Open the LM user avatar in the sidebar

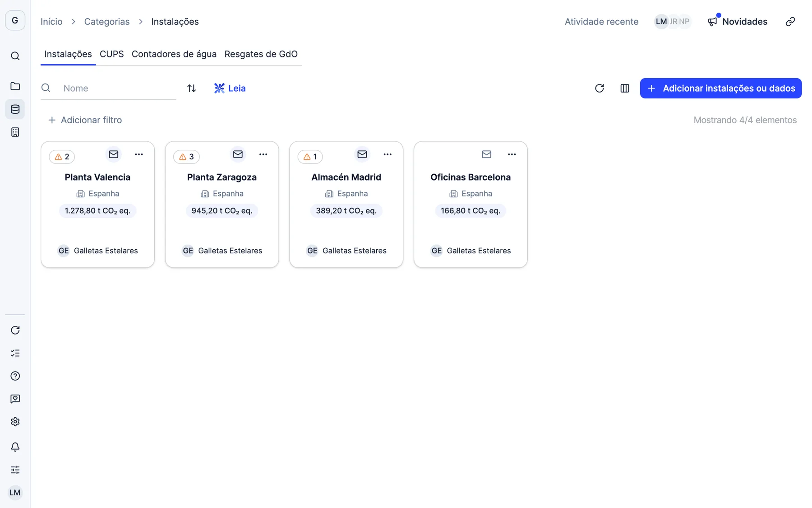pyautogui.click(x=15, y=493)
